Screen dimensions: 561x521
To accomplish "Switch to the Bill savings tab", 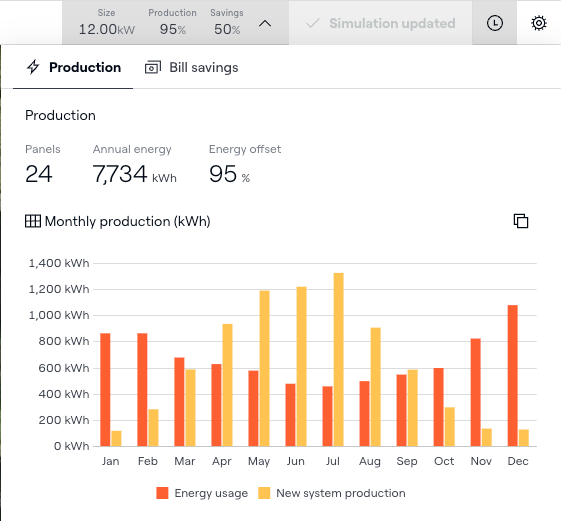I will (192, 67).
